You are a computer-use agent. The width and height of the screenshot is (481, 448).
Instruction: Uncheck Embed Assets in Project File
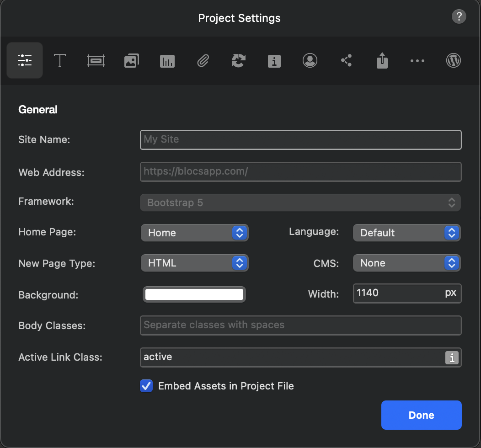(x=146, y=386)
